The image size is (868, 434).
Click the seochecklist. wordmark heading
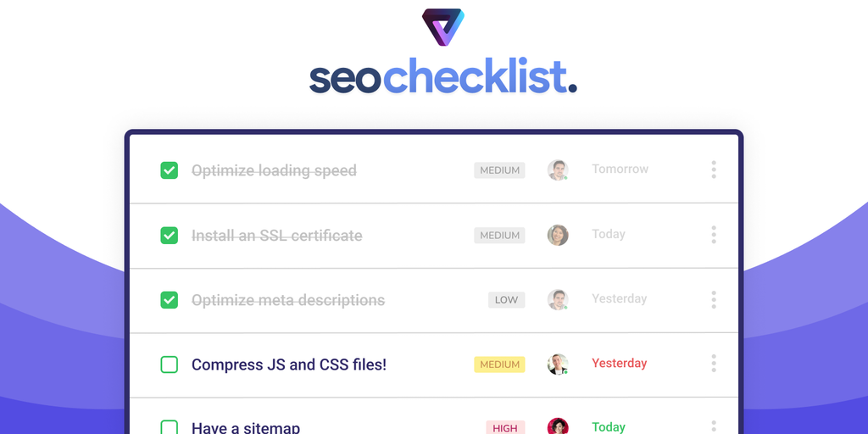click(x=442, y=77)
